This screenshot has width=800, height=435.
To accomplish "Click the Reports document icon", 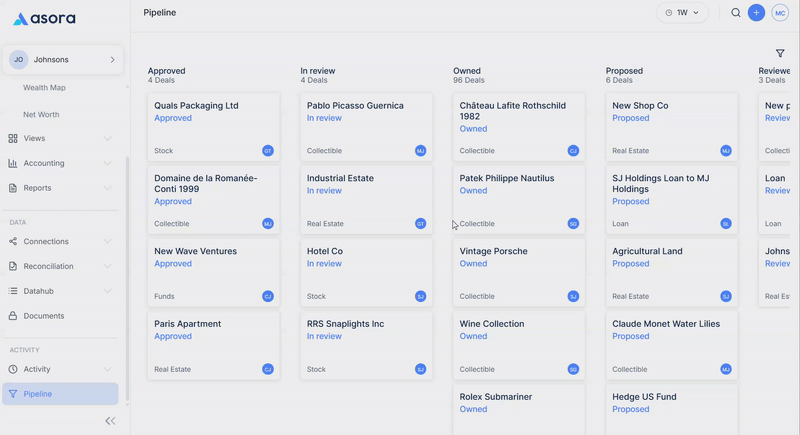I will pyautogui.click(x=13, y=188).
